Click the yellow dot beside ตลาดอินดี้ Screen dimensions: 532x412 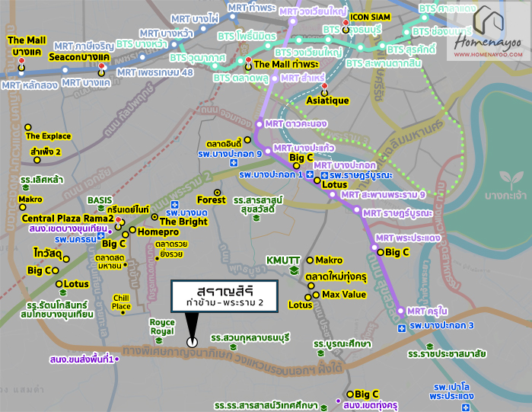247,140
